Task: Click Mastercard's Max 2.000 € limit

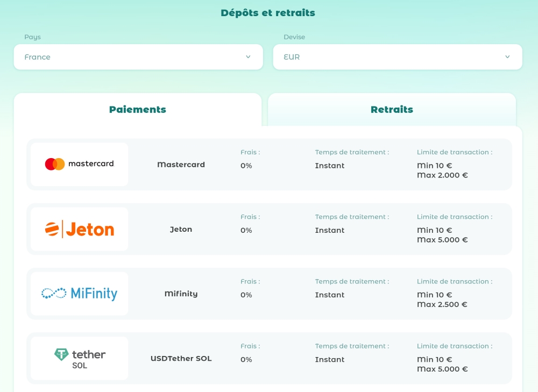Action: (x=442, y=175)
